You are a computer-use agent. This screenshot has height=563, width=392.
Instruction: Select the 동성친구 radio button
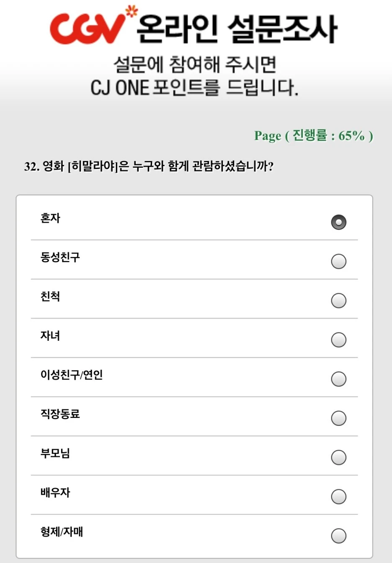338,261
